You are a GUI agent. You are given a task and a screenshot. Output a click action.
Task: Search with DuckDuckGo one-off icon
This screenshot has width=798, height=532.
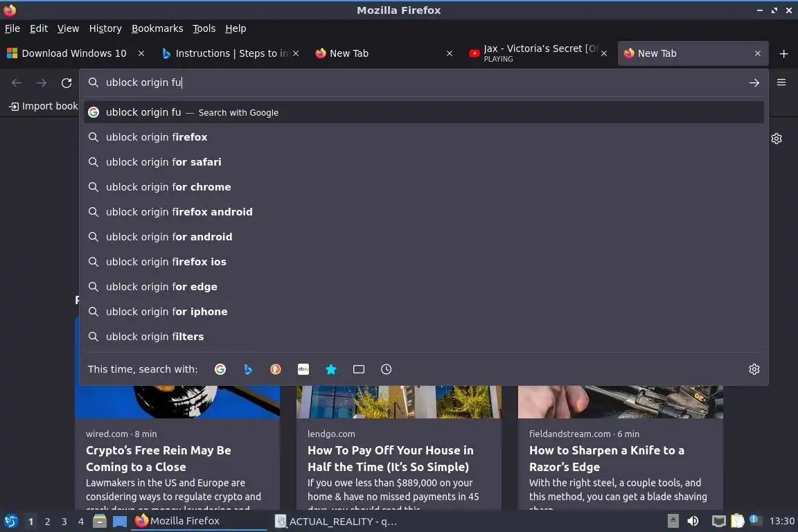[x=275, y=369]
